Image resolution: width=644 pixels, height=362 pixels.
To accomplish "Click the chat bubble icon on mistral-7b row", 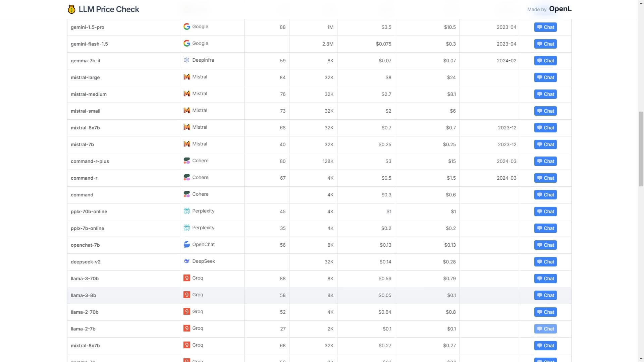I will pos(539,144).
